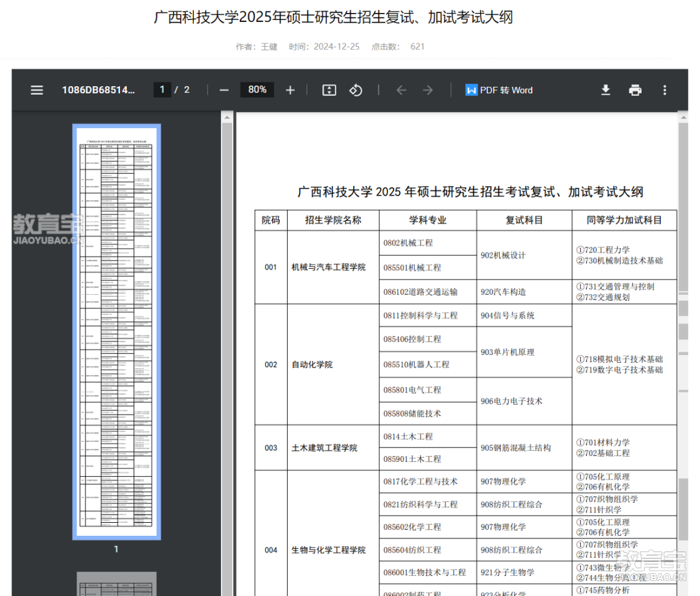700x596 pixels.
Task: Click the thumbnail panel scroll-up arrow
Action: coord(227,117)
